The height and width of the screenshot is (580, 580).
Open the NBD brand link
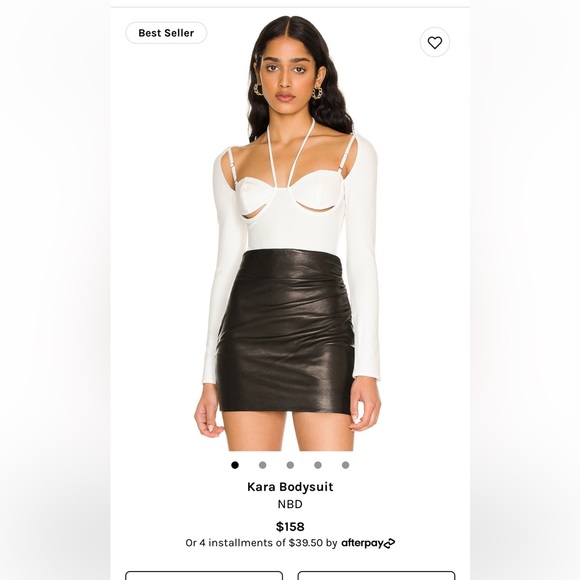tap(290, 504)
